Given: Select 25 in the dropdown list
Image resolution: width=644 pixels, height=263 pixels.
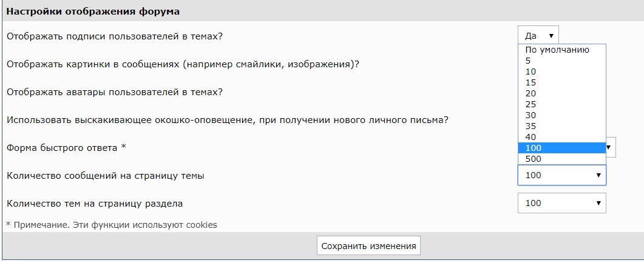Looking at the screenshot, I should [x=561, y=104].
